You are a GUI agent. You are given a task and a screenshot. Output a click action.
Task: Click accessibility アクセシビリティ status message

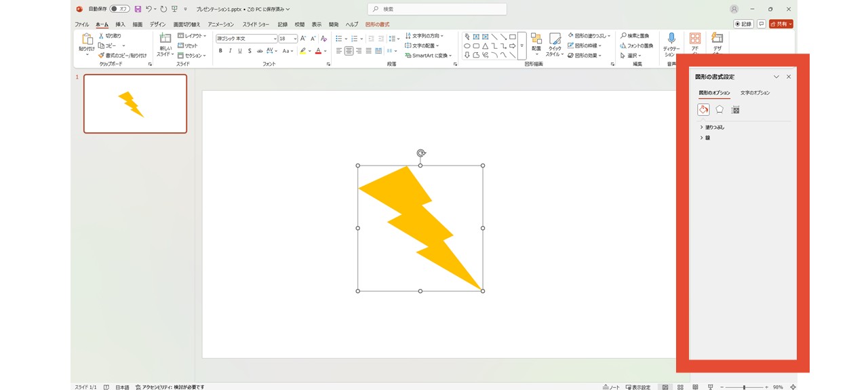tap(170, 387)
